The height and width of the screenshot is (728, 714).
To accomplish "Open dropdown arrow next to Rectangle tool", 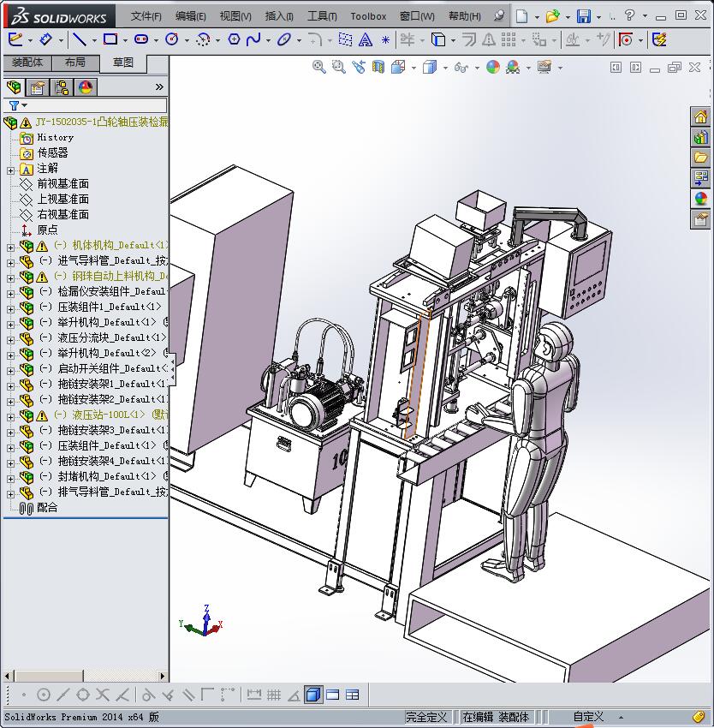I will (124, 40).
